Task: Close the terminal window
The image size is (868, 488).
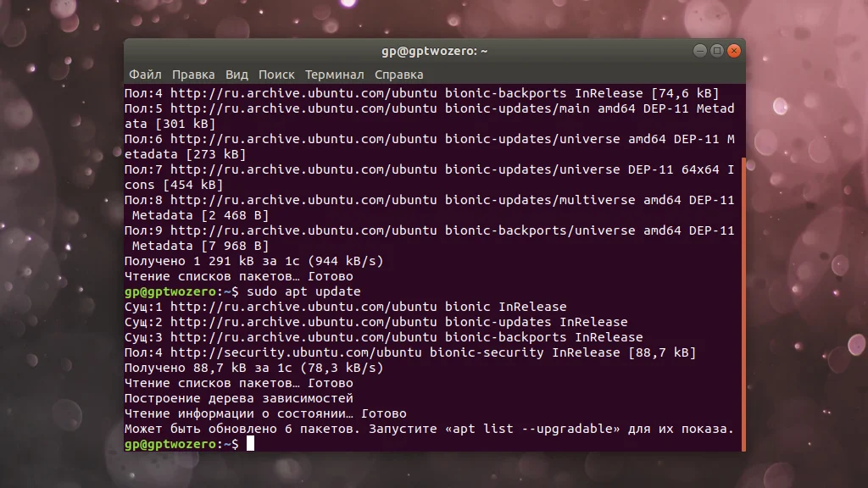Action: pyautogui.click(x=734, y=51)
